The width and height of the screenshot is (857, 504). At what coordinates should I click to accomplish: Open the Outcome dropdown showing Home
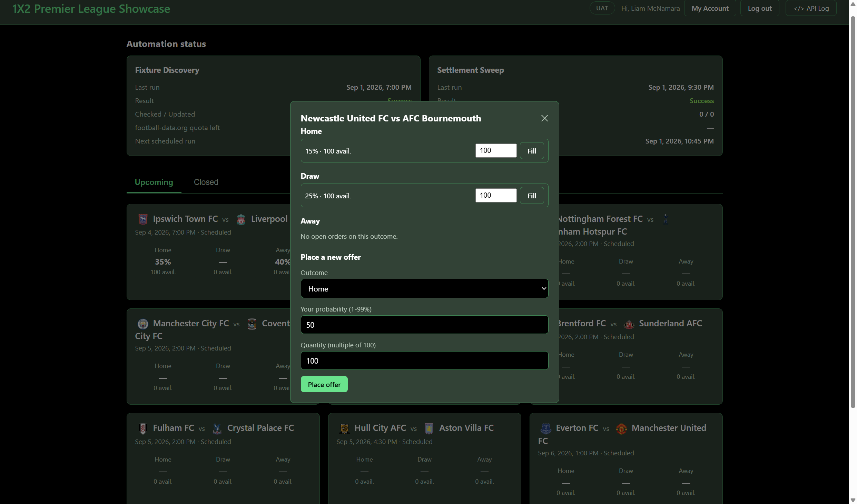(x=424, y=288)
